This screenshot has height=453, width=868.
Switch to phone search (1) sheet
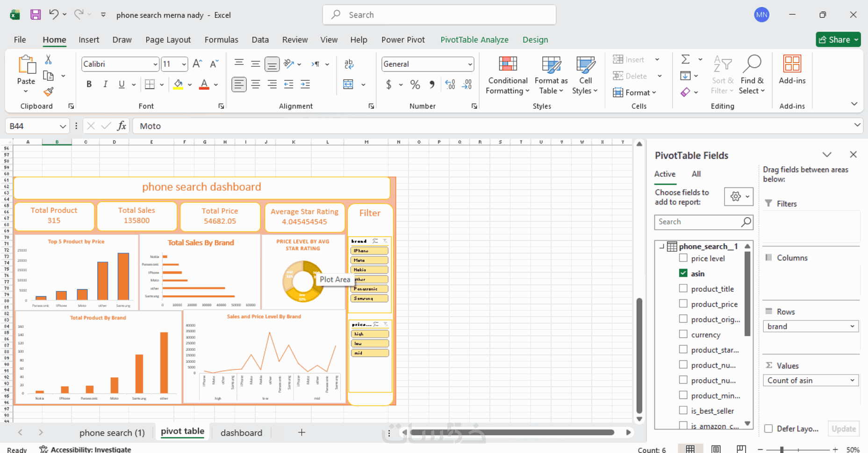point(112,432)
